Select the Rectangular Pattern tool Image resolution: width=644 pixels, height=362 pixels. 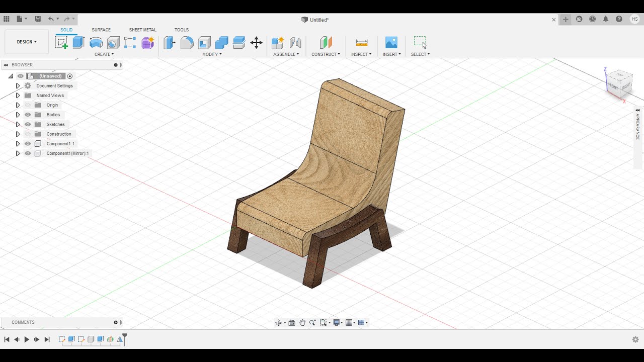pyautogui.click(x=130, y=43)
